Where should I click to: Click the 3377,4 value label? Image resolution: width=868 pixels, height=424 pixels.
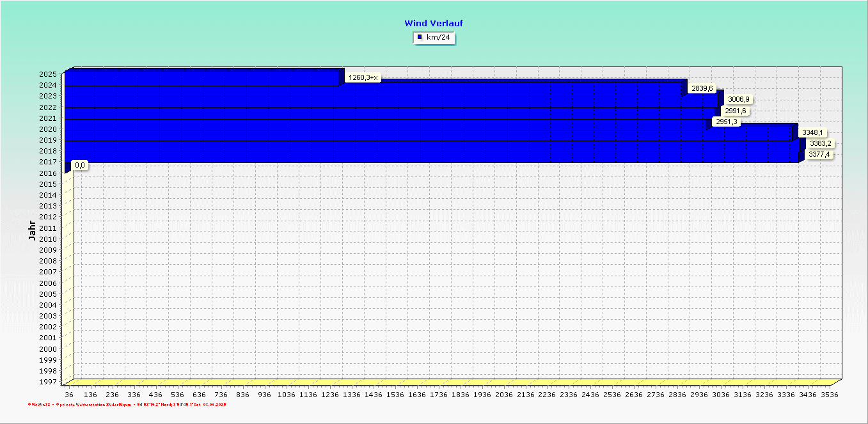pyautogui.click(x=819, y=154)
